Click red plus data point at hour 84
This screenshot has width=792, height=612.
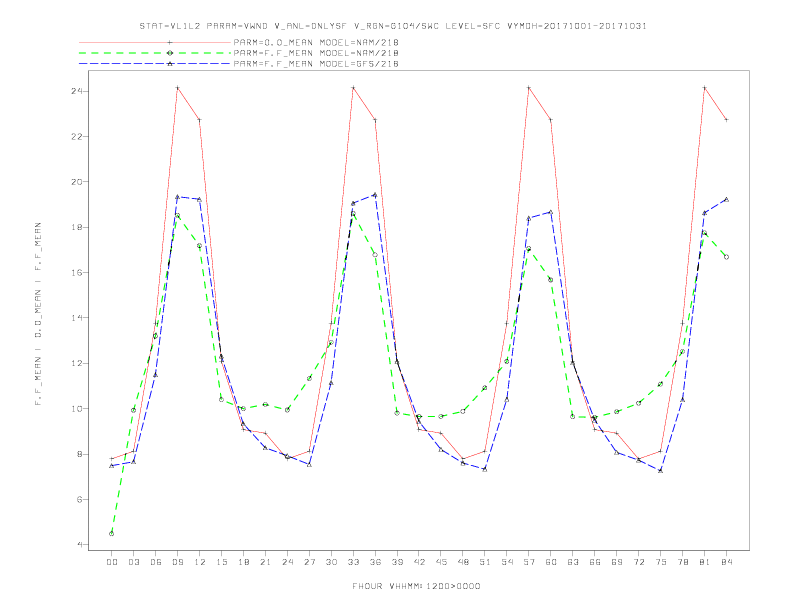click(727, 120)
